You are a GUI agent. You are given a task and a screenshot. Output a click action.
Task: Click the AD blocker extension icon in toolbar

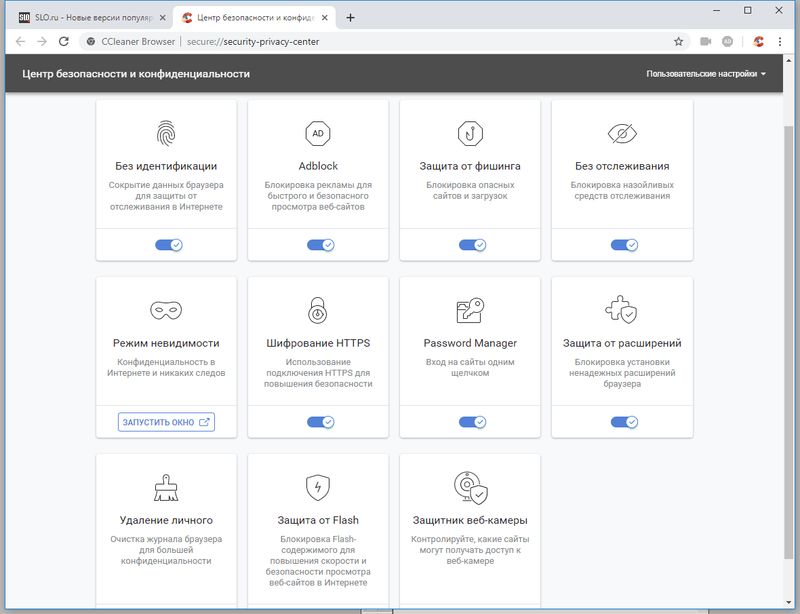coord(728,42)
